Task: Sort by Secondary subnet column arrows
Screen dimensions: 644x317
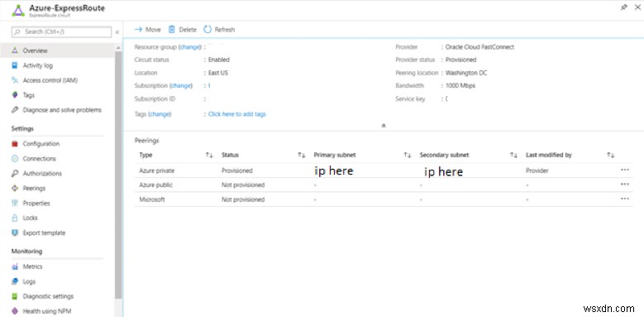Action: click(513, 156)
